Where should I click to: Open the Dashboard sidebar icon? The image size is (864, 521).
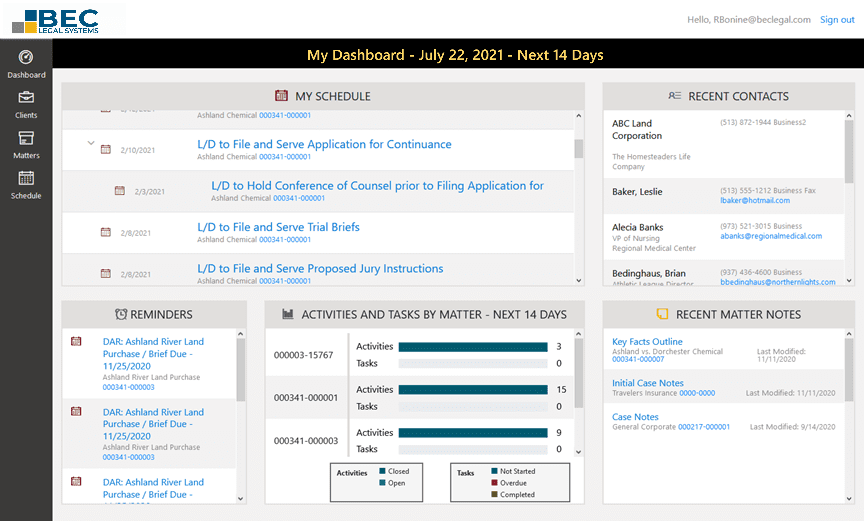pyautogui.click(x=26, y=57)
